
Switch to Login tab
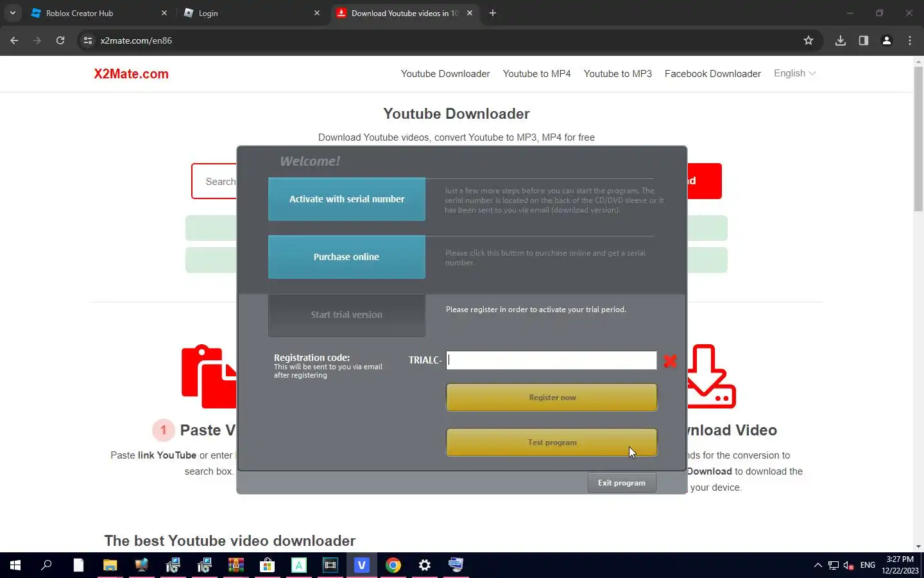[x=250, y=13]
